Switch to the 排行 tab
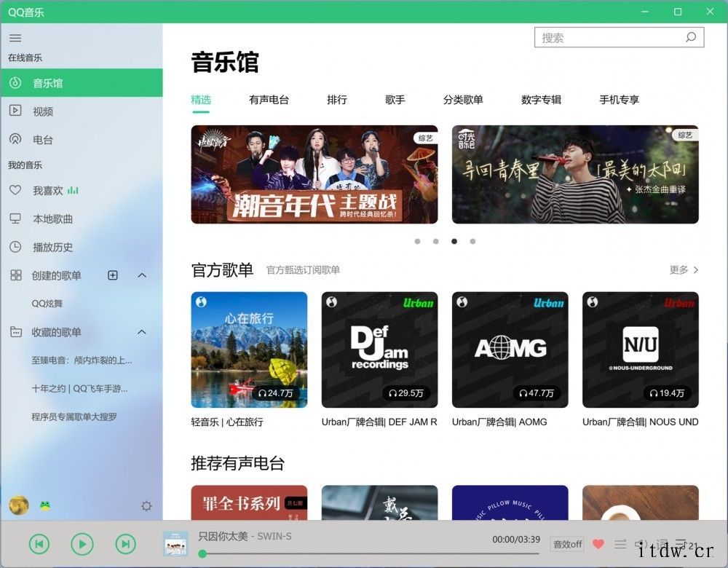This screenshot has height=568, width=728. [x=337, y=99]
